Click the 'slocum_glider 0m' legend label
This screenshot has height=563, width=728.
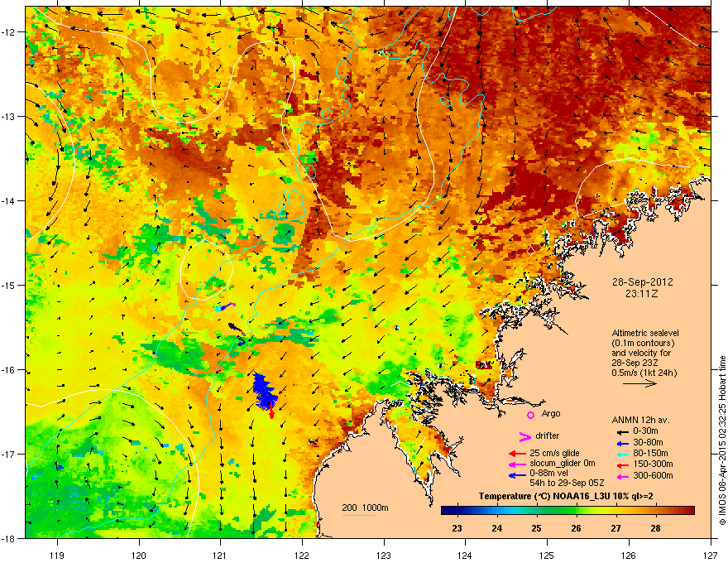click(x=563, y=464)
